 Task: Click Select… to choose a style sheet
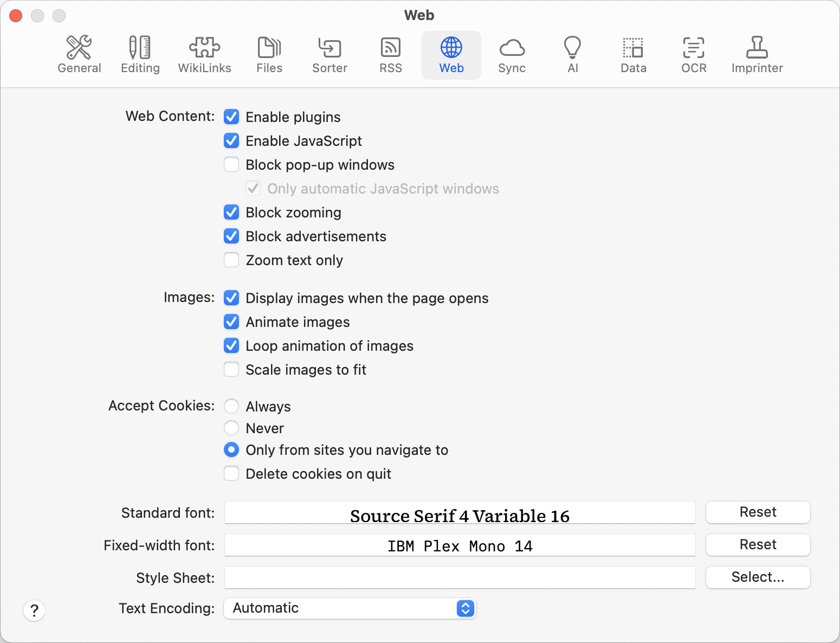pos(758,577)
